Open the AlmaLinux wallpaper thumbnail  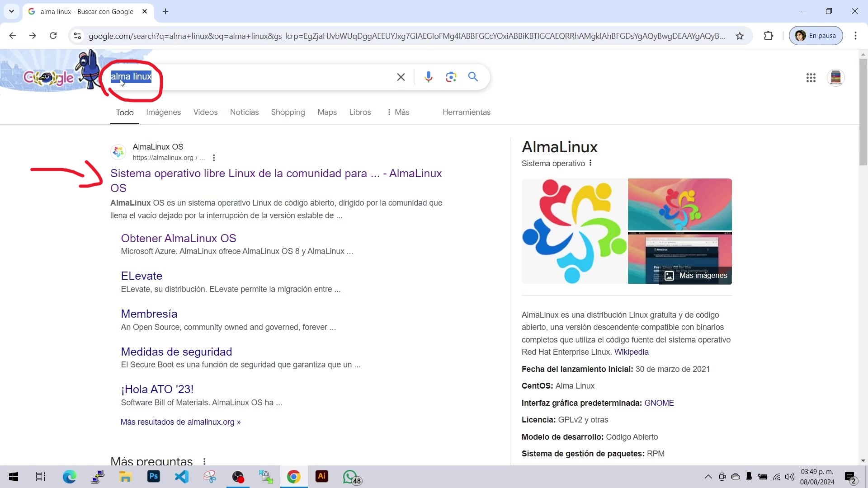[x=679, y=204]
